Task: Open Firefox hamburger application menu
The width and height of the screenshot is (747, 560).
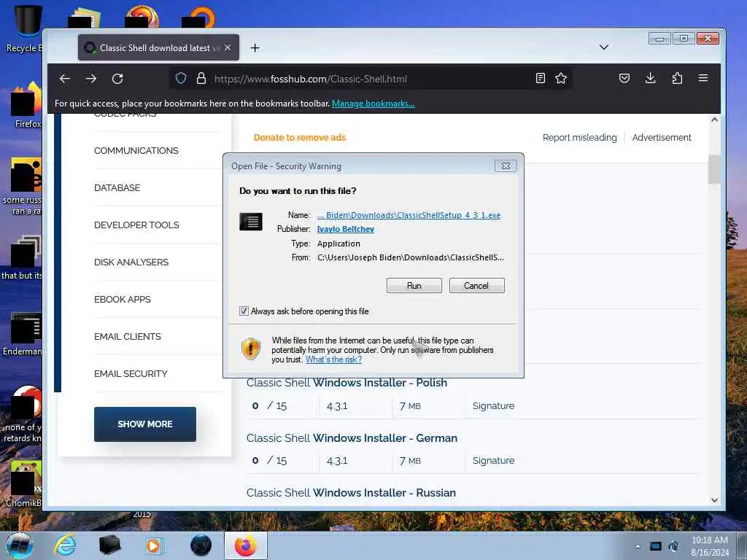Action: [x=703, y=77]
